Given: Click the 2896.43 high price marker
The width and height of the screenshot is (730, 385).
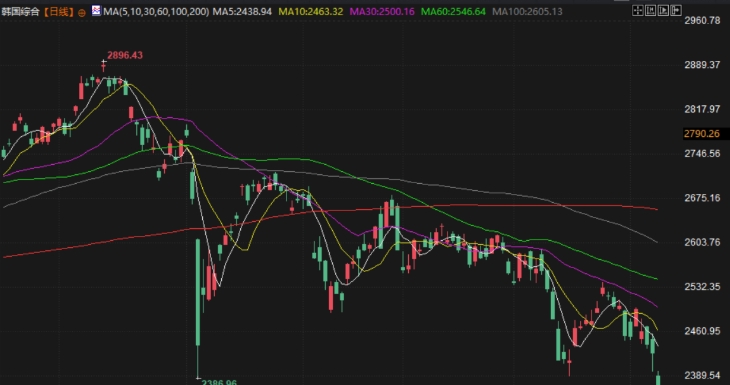Looking at the screenshot, I should point(125,55).
